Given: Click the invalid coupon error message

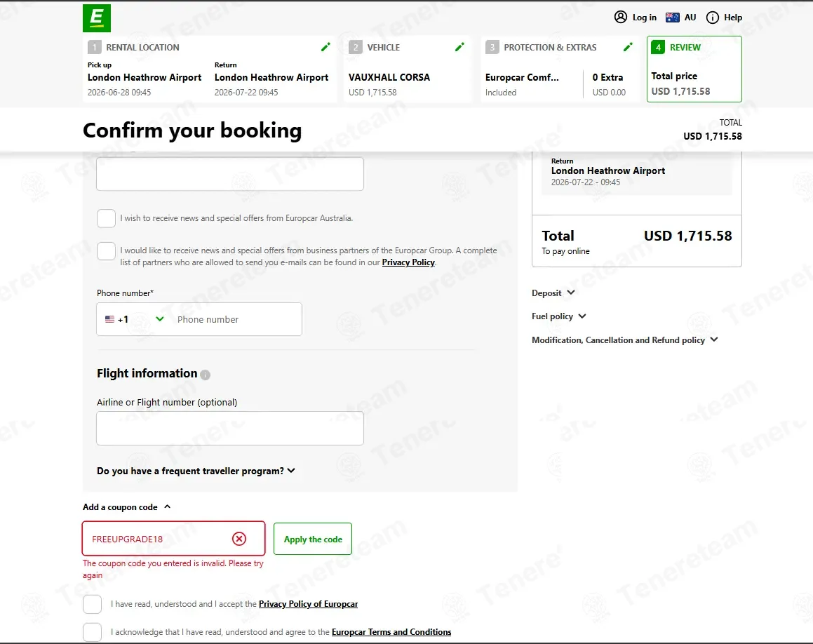Looking at the screenshot, I should pyautogui.click(x=173, y=570).
